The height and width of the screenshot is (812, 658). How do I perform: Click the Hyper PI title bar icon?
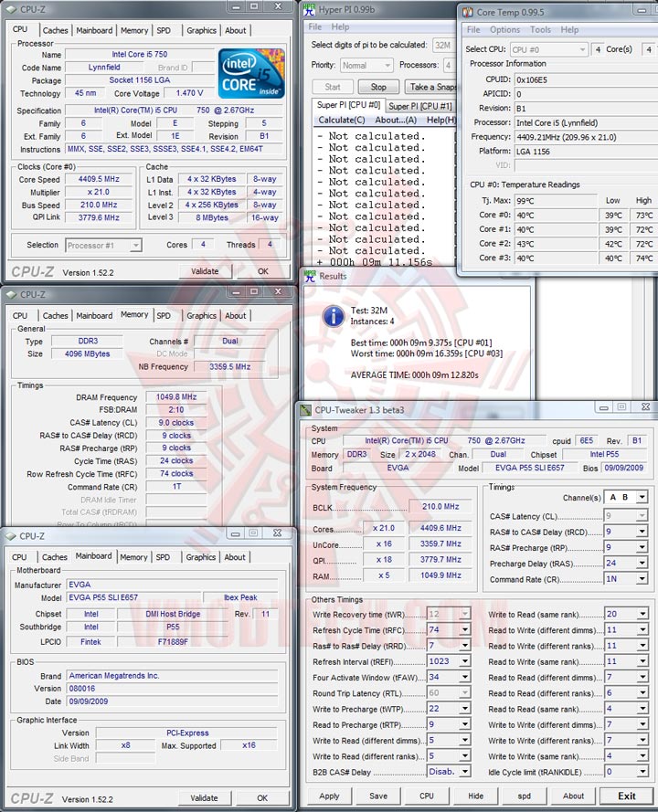click(x=309, y=9)
